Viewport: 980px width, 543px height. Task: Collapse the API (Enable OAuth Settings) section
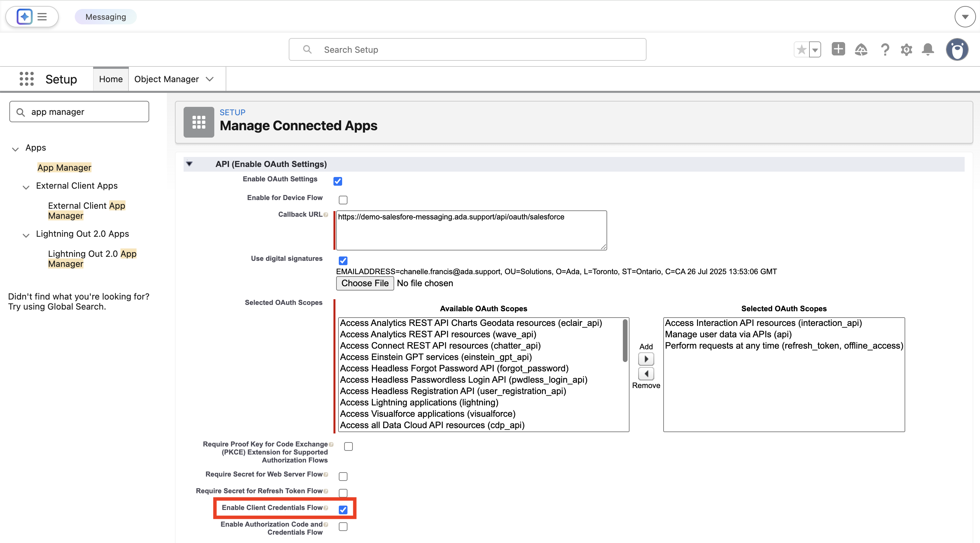(190, 164)
